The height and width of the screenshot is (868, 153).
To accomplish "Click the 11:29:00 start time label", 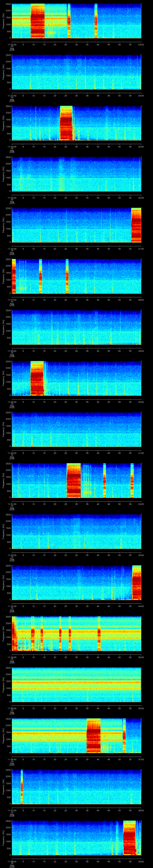I will [x=12, y=402].
